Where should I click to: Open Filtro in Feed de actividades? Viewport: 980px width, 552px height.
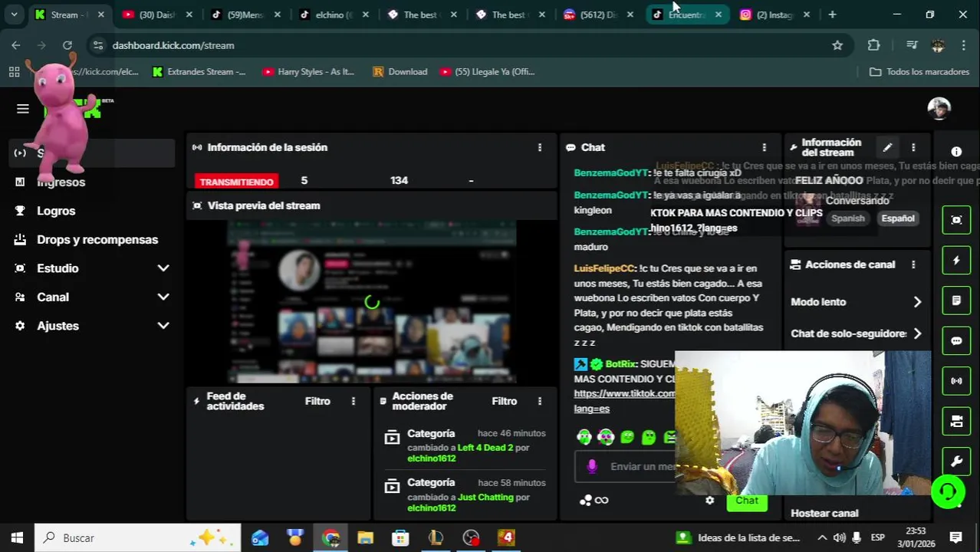(317, 401)
